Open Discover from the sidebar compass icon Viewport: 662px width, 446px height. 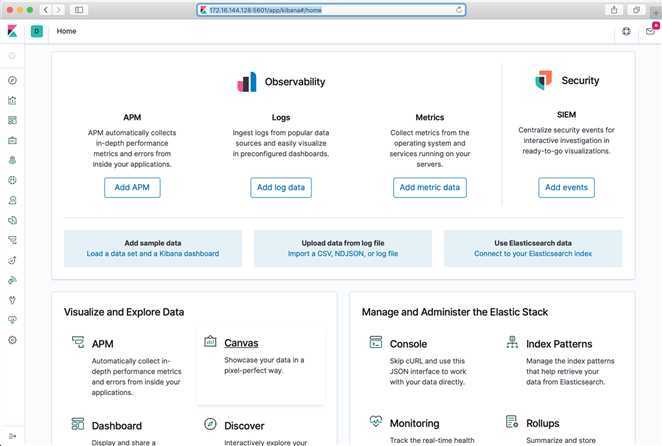[12, 80]
